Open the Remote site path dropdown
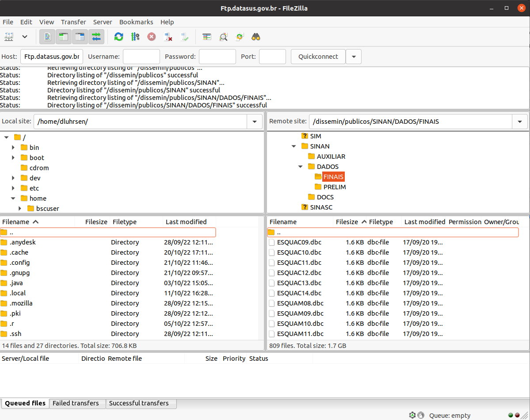This screenshot has width=530, height=420. click(x=520, y=122)
